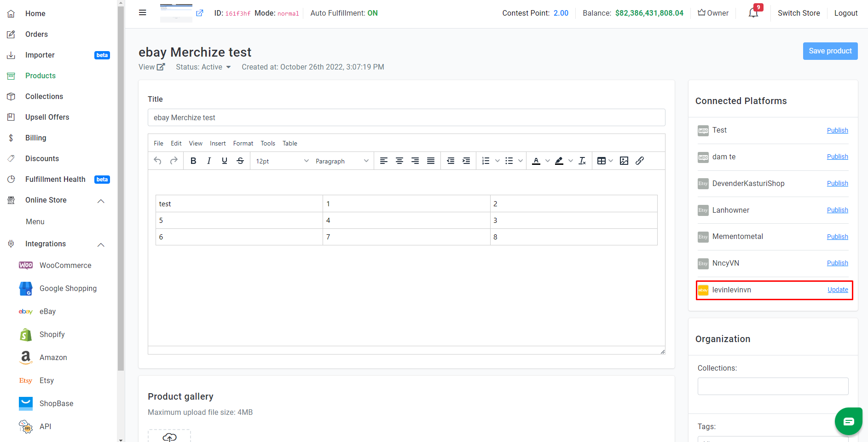The width and height of the screenshot is (868, 442).
Task: Update the levinlevinvn eBay listing
Action: (x=838, y=290)
